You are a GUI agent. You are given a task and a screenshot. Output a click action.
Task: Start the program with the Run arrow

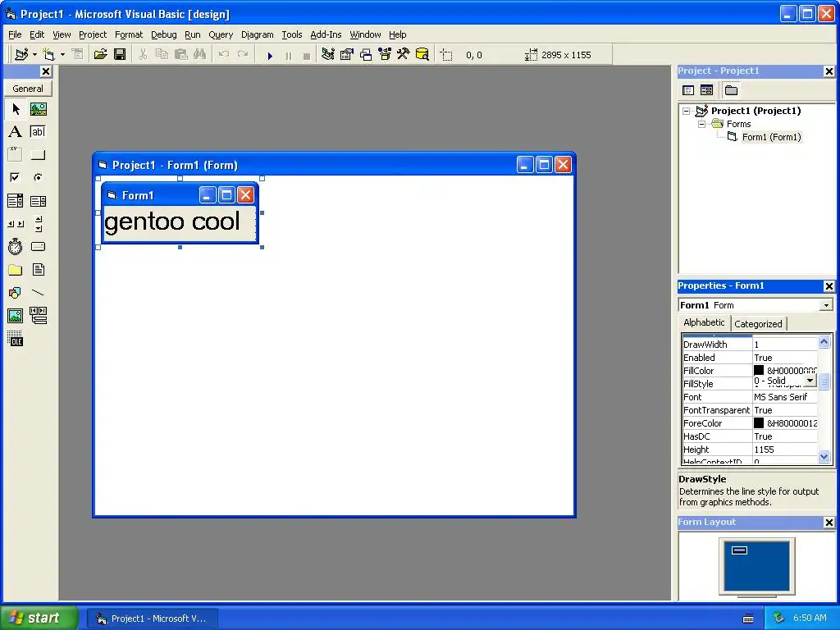click(270, 55)
